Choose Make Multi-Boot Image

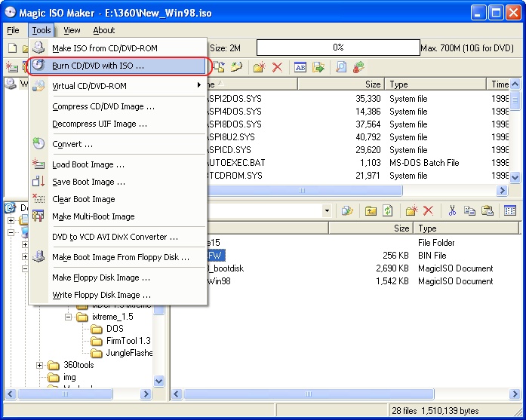click(118, 216)
